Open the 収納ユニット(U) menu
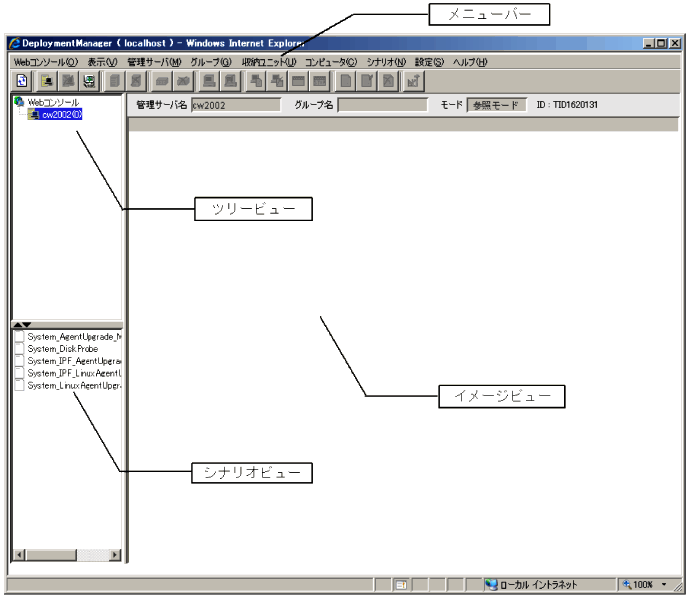The width and height of the screenshot is (688, 597). pyautogui.click(x=269, y=62)
